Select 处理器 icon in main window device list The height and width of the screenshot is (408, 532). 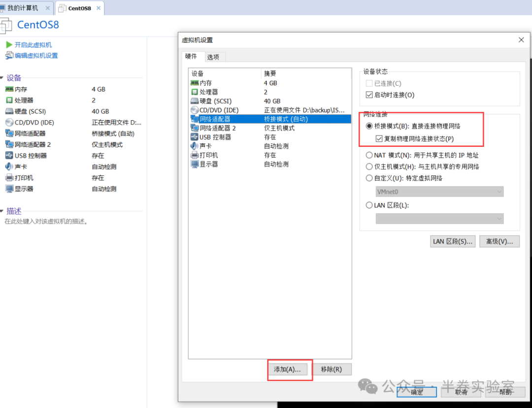(9, 100)
